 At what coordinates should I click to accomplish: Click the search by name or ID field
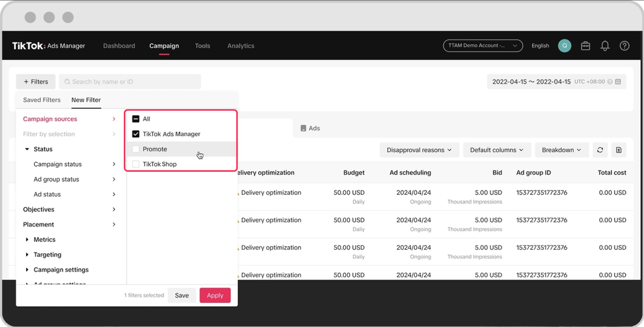point(130,82)
